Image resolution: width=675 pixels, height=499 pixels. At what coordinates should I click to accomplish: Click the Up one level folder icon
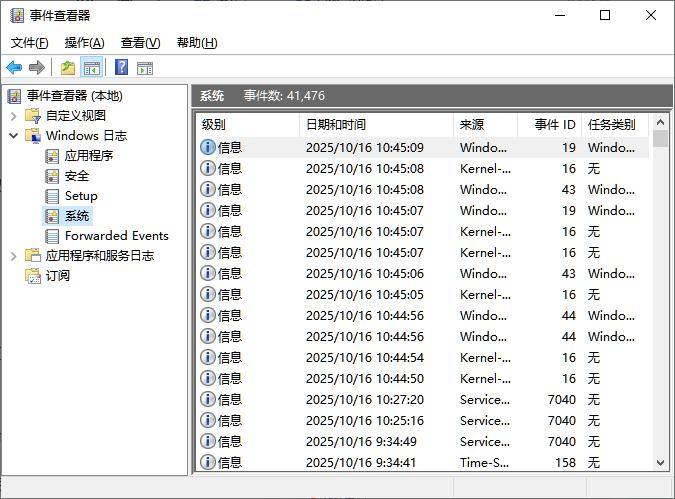click(68, 68)
